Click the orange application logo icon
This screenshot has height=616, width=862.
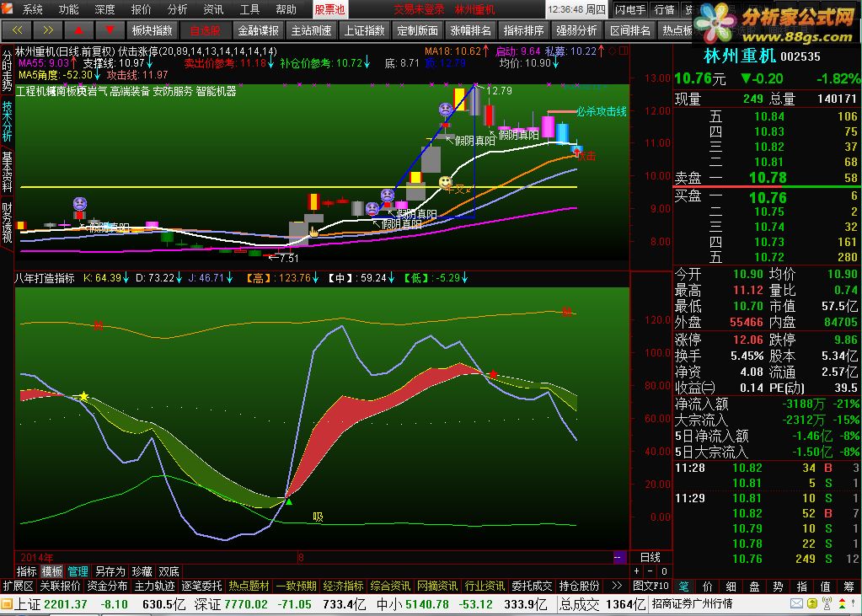click(8, 8)
